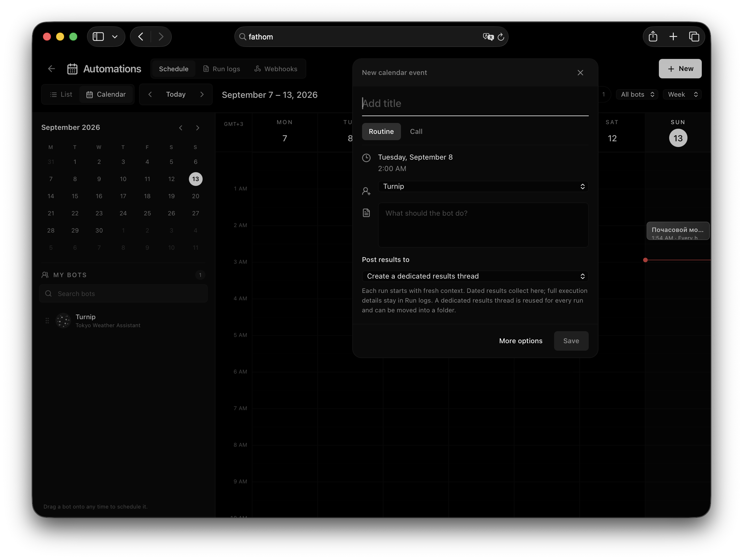The image size is (743, 560).
Task: Click the 2:00 AM event time
Action: (x=392, y=169)
